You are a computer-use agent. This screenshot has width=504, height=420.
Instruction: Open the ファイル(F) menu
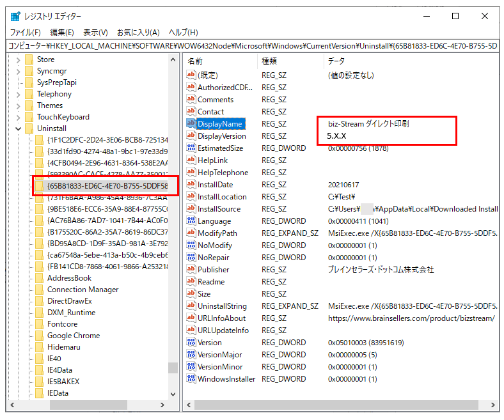25,33
